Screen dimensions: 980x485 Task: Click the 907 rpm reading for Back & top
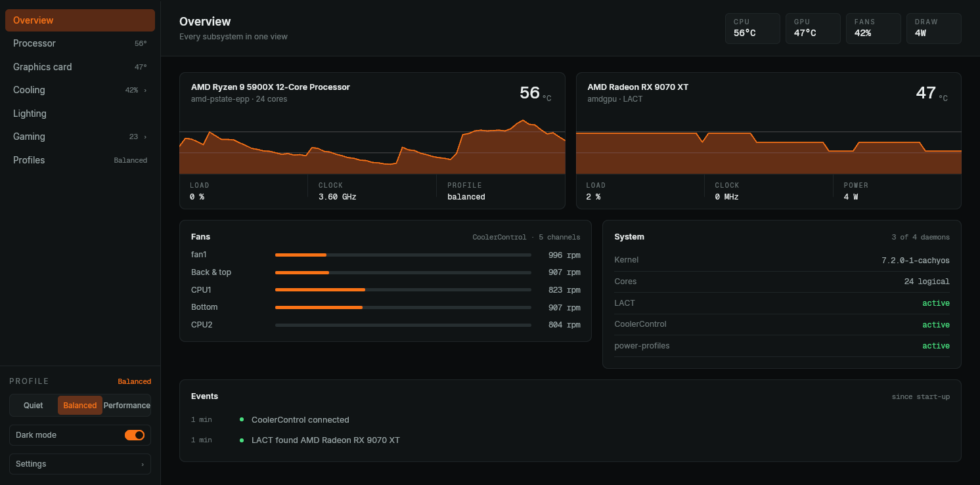point(564,272)
